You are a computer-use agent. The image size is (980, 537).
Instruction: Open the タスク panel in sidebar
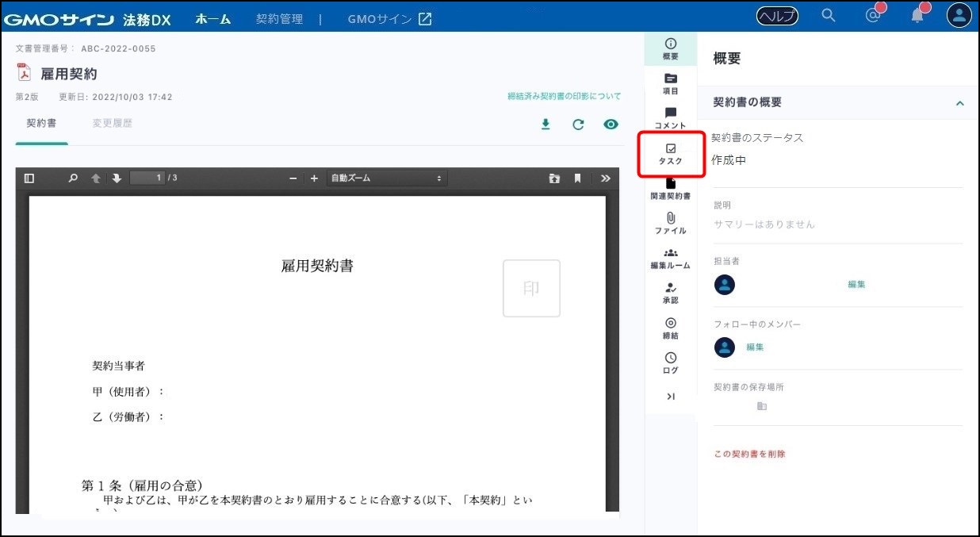670,154
